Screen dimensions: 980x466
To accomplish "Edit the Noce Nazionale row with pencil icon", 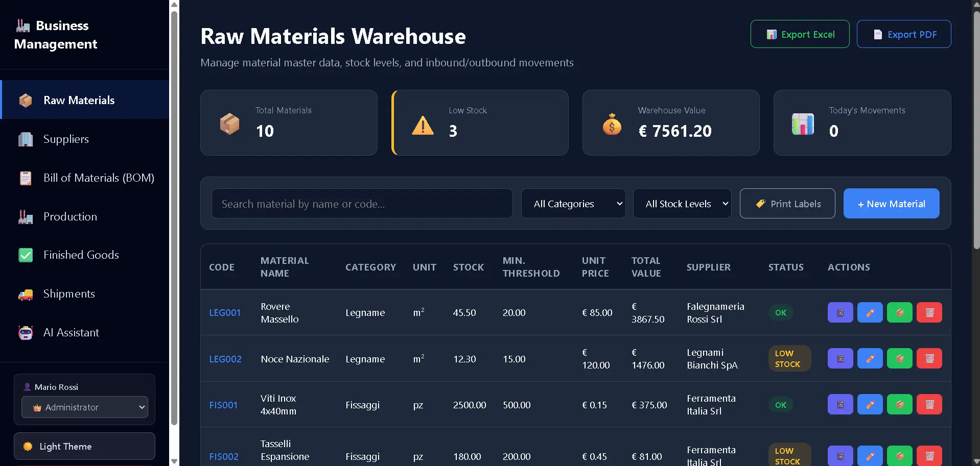I will [x=870, y=359].
